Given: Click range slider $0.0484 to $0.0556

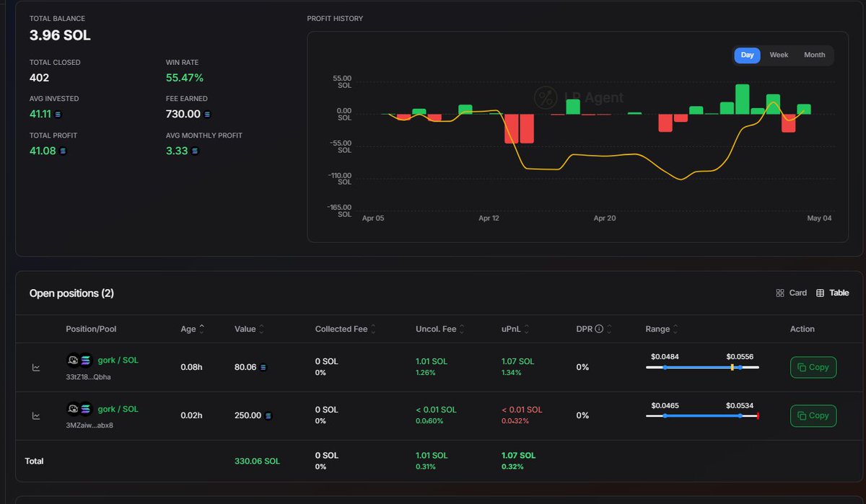Looking at the screenshot, I should (702, 367).
